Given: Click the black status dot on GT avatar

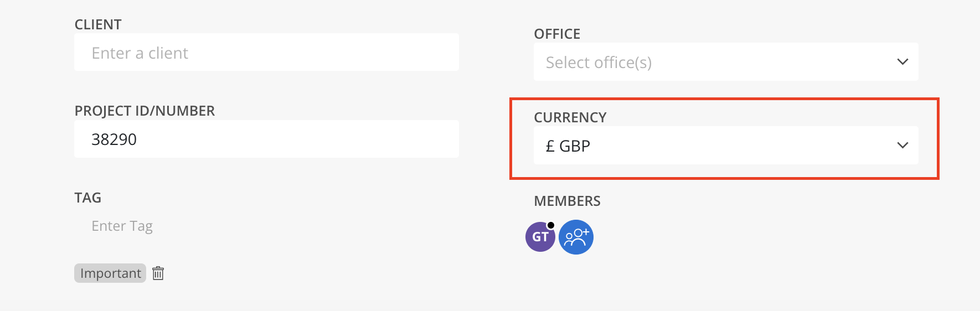Looking at the screenshot, I should click(x=550, y=225).
